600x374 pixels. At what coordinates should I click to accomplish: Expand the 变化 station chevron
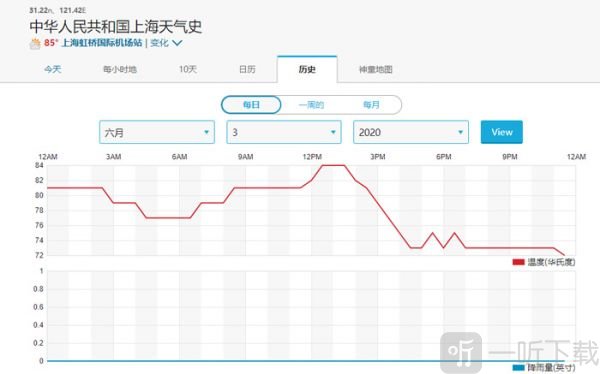(177, 43)
